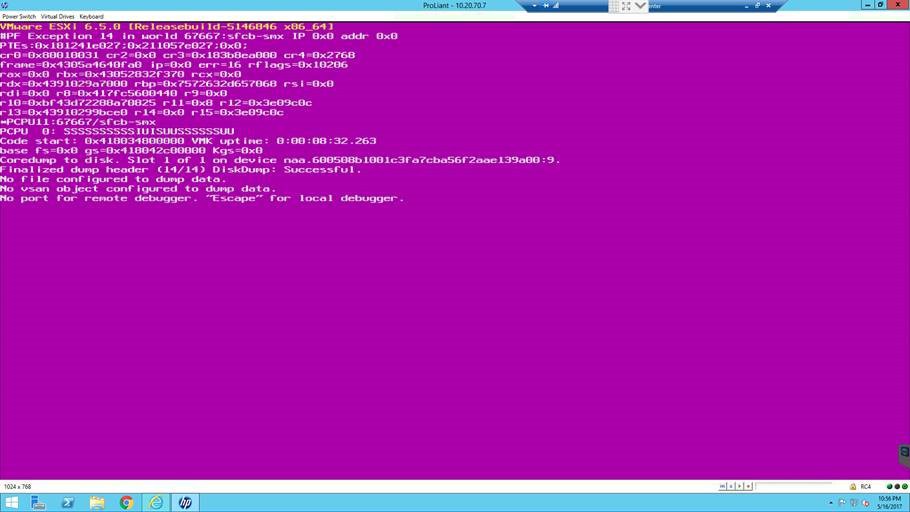Click the skip-to-start playback button
The image size is (910, 512).
[x=722, y=486]
